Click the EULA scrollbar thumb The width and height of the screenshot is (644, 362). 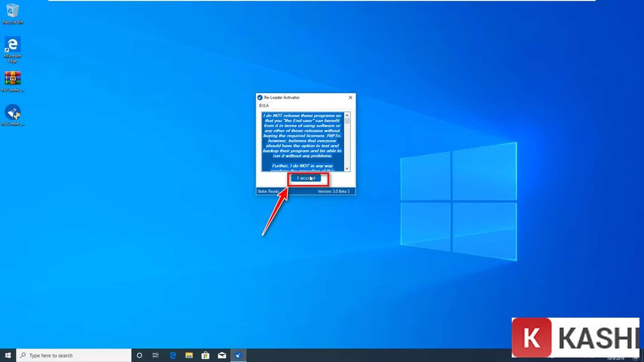[x=347, y=120]
